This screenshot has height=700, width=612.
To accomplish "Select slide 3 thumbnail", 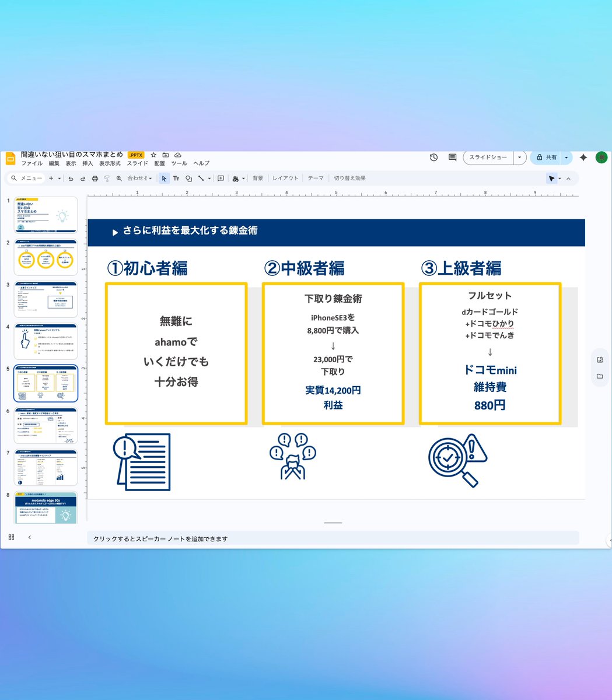I will (46, 299).
